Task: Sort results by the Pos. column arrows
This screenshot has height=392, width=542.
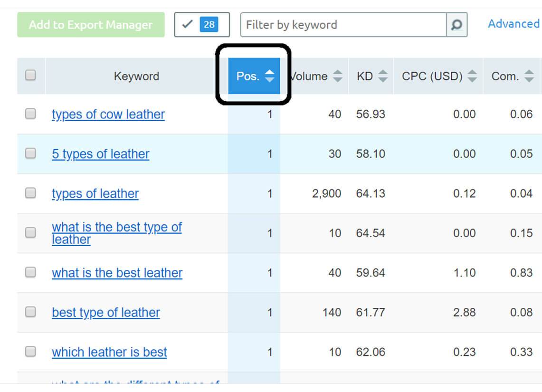Action: point(269,75)
